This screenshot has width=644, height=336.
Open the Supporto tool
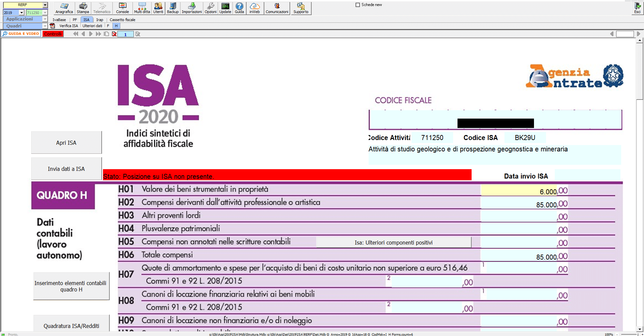click(x=301, y=8)
